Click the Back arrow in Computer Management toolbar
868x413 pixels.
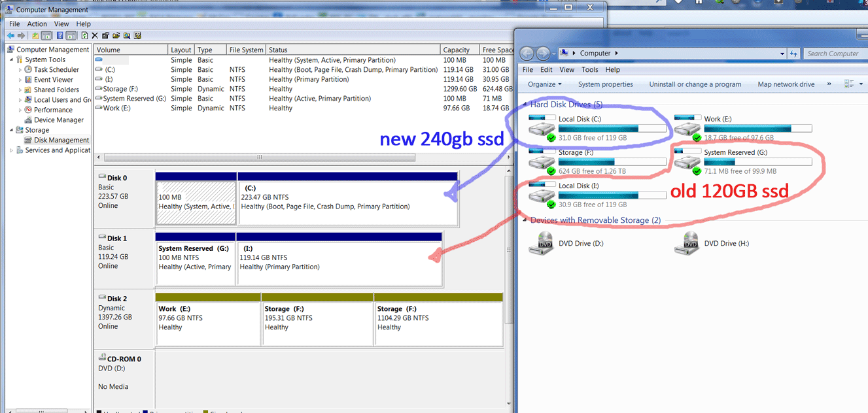pos(10,35)
